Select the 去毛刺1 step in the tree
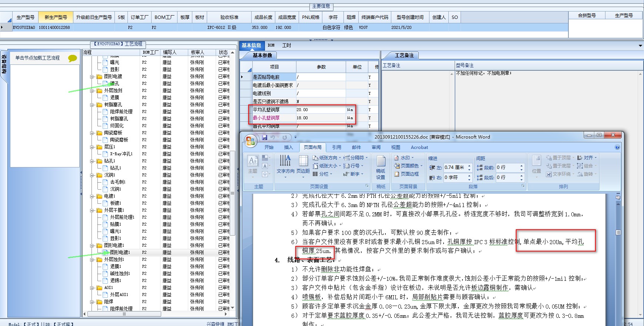The width and height of the screenshot is (644, 326). coord(118,182)
